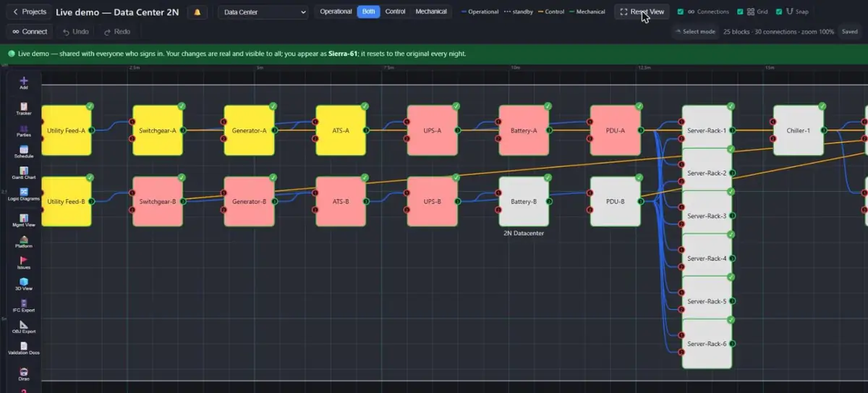Select the Both view tab

[x=369, y=12]
